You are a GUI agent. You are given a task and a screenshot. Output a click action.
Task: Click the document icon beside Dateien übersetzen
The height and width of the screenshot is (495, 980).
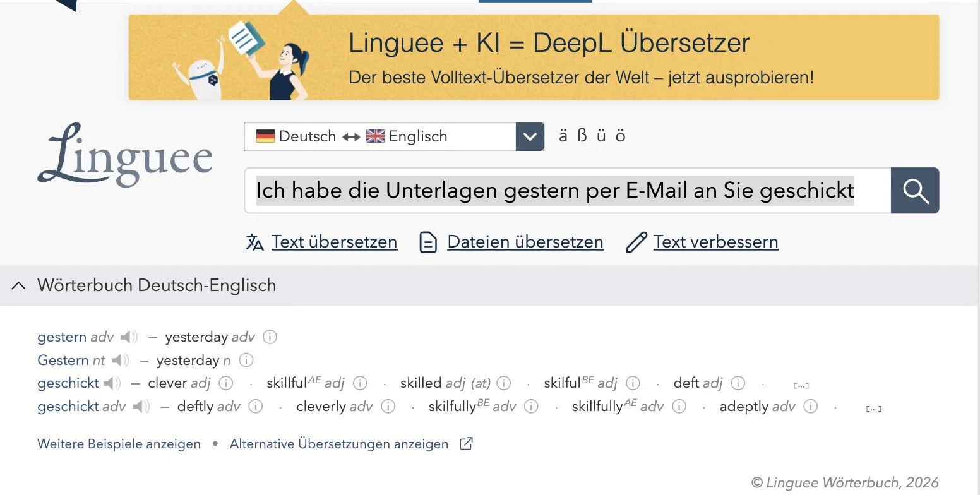coord(429,242)
